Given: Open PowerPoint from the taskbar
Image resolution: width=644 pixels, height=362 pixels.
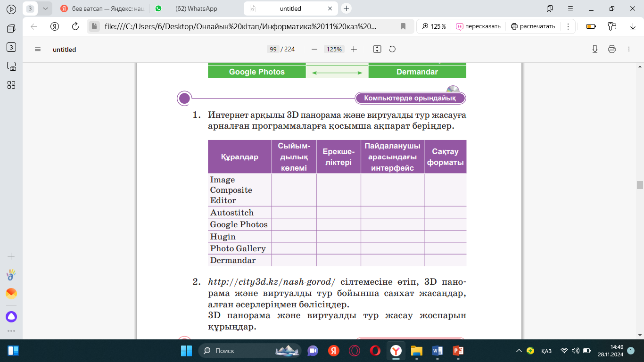Looking at the screenshot, I should 458,351.
